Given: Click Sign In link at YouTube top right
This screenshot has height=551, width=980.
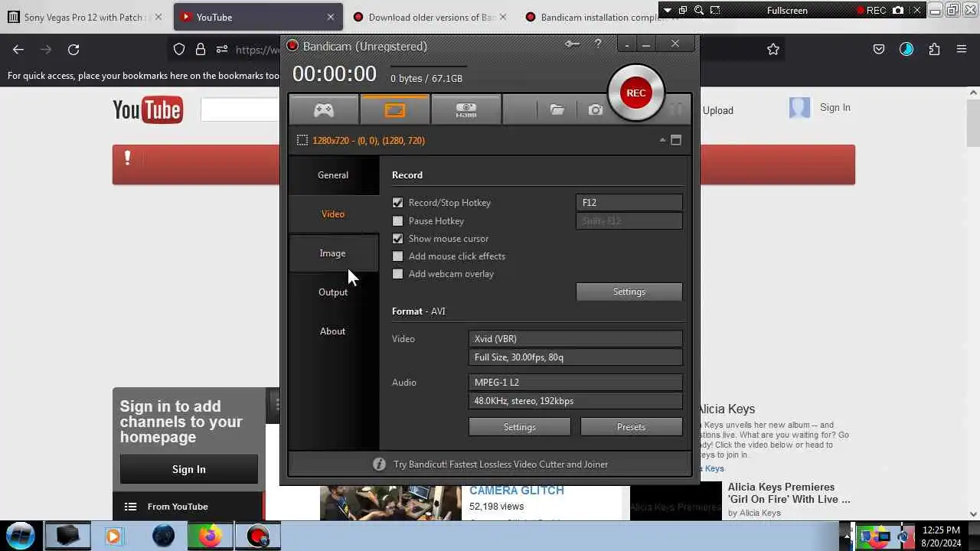Looking at the screenshot, I should (x=835, y=107).
